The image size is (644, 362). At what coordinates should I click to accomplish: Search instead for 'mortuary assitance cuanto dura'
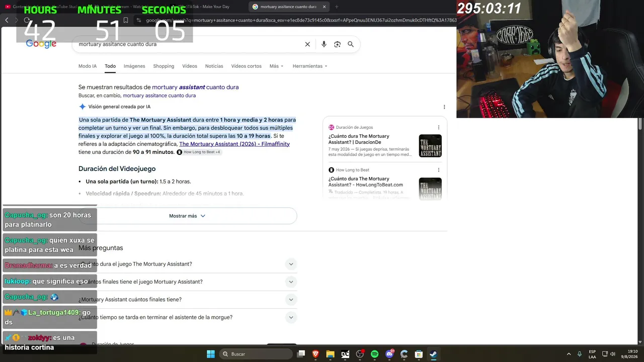pos(159,96)
